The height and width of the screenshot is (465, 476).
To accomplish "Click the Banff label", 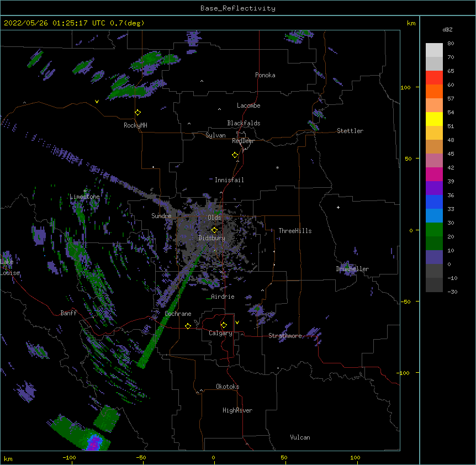I will [x=68, y=313].
